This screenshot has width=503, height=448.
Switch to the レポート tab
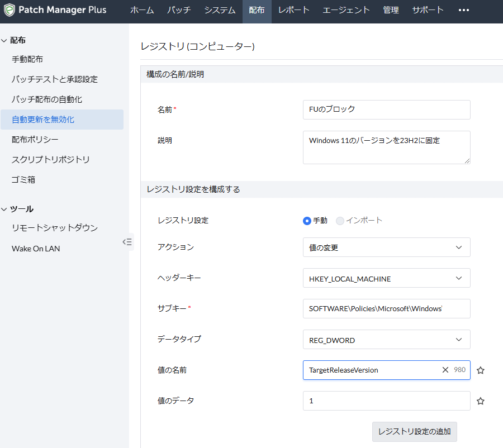pyautogui.click(x=294, y=10)
